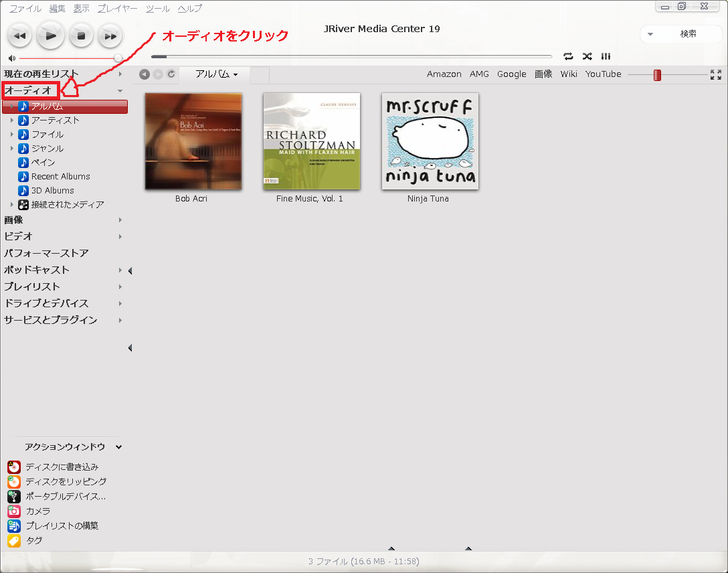Click the Amazon link
This screenshot has width=728, height=573.
(444, 74)
